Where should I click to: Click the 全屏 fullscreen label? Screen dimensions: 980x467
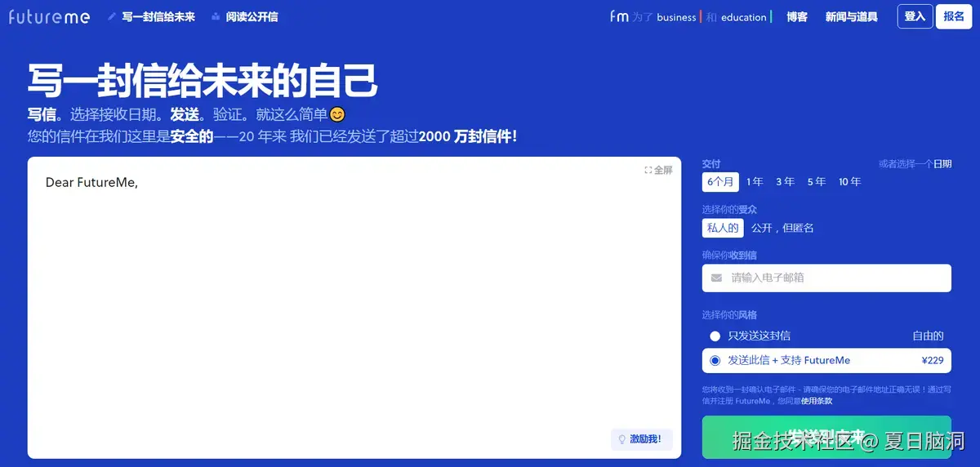click(x=663, y=170)
